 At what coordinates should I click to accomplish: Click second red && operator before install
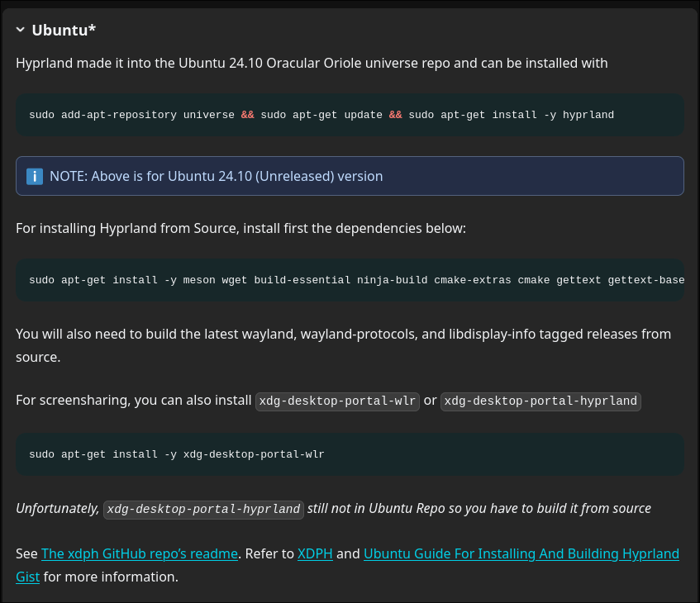tap(395, 115)
